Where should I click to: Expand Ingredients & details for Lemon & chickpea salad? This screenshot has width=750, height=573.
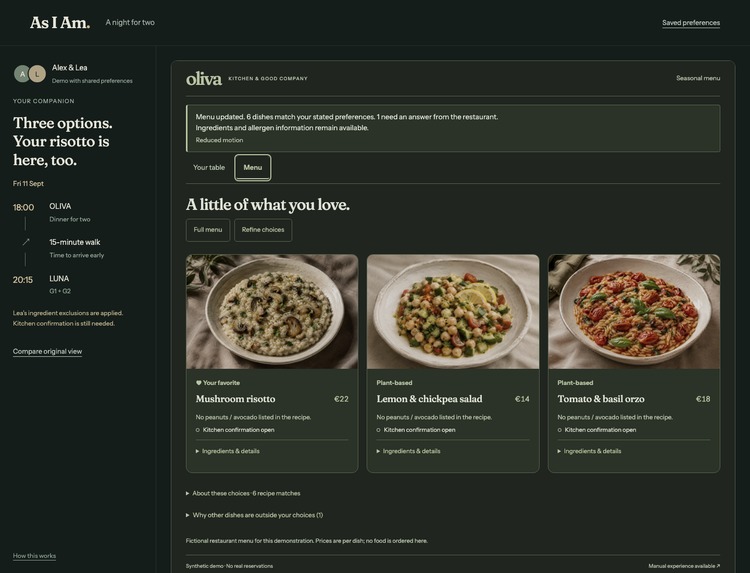click(408, 451)
